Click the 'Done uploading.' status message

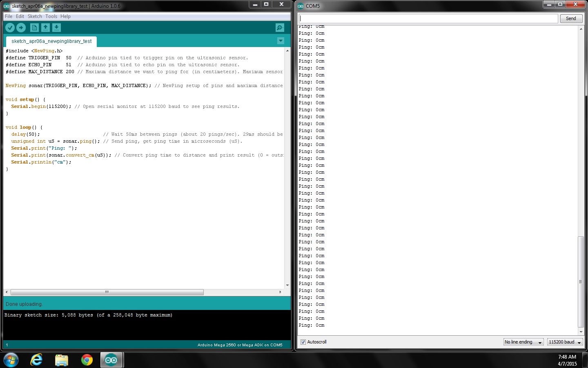tap(24, 304)
